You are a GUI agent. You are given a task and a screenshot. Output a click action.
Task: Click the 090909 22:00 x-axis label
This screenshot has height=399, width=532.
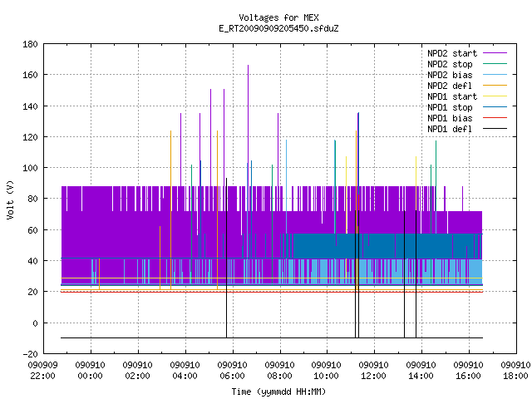pos(42,371)
